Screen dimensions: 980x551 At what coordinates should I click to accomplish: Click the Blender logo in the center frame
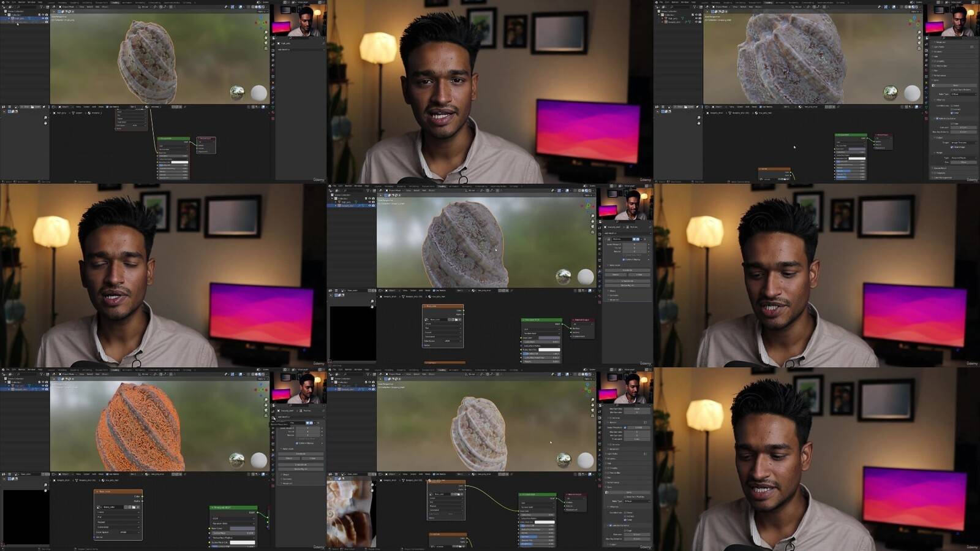click(330, 186)
